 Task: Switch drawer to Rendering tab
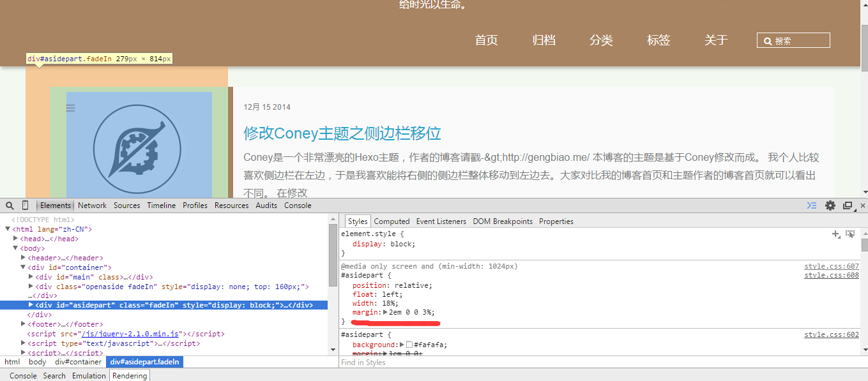tap(130, 376)
